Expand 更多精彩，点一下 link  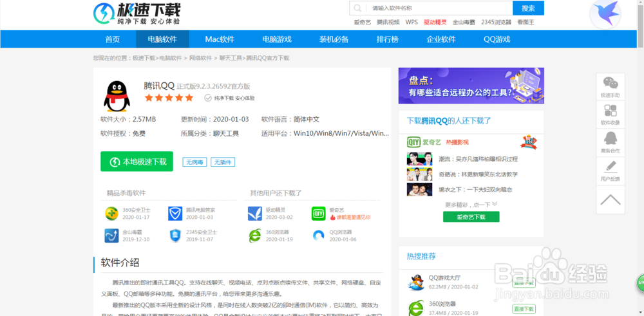[471, 204]
